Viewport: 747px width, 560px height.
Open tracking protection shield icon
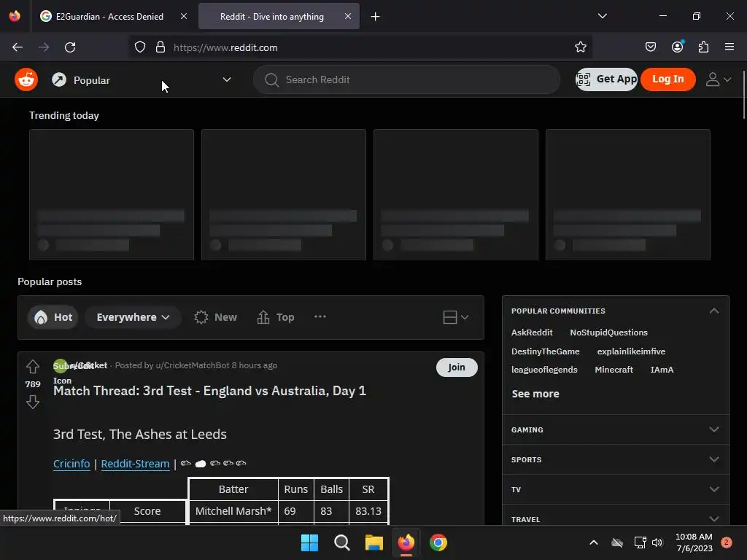139,47
